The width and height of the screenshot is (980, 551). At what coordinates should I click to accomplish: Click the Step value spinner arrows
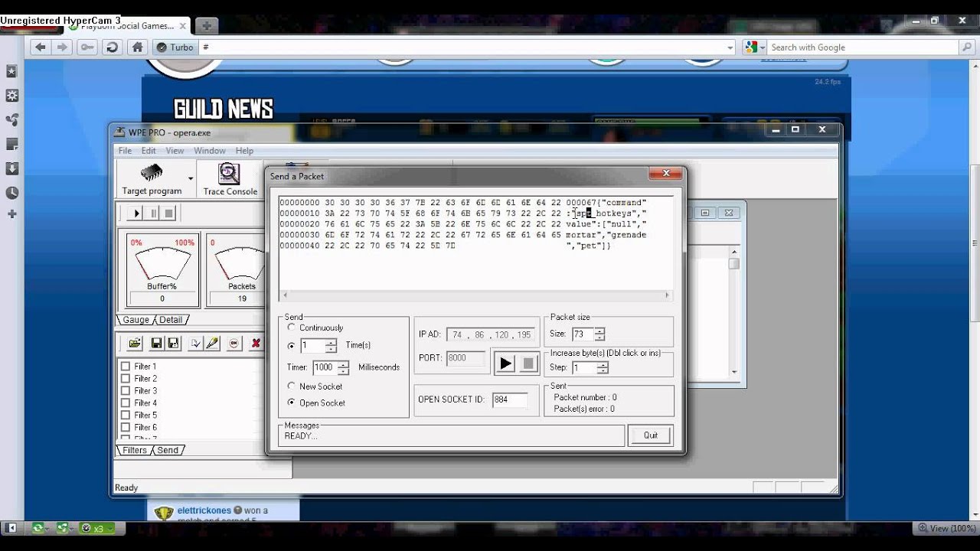603,367
